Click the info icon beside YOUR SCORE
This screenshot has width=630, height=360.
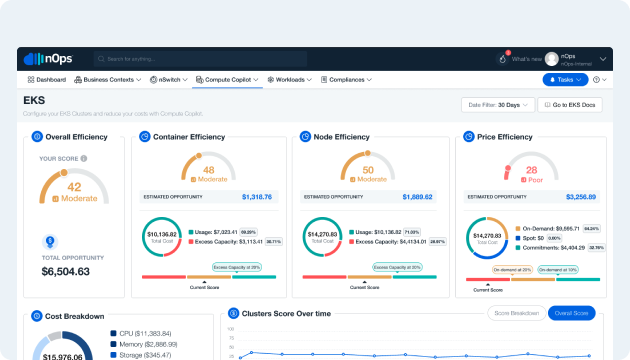point(84,158)
